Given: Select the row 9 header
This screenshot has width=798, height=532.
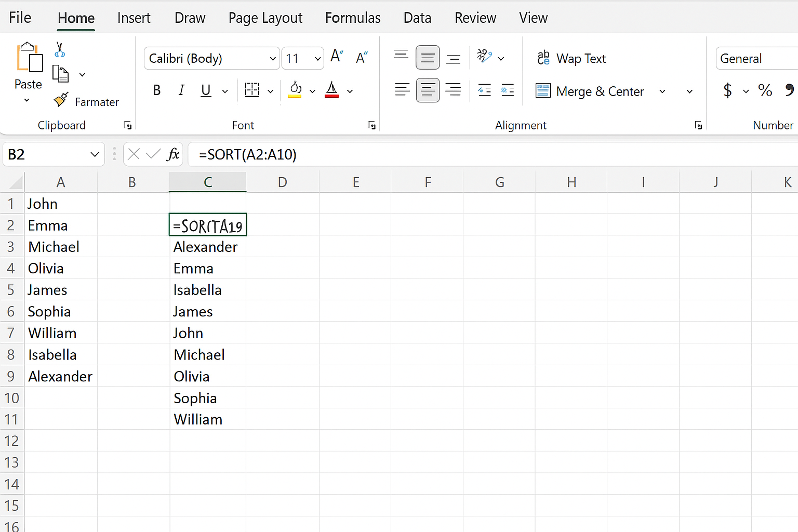Looking at the screenshot, I should (11, 376).
